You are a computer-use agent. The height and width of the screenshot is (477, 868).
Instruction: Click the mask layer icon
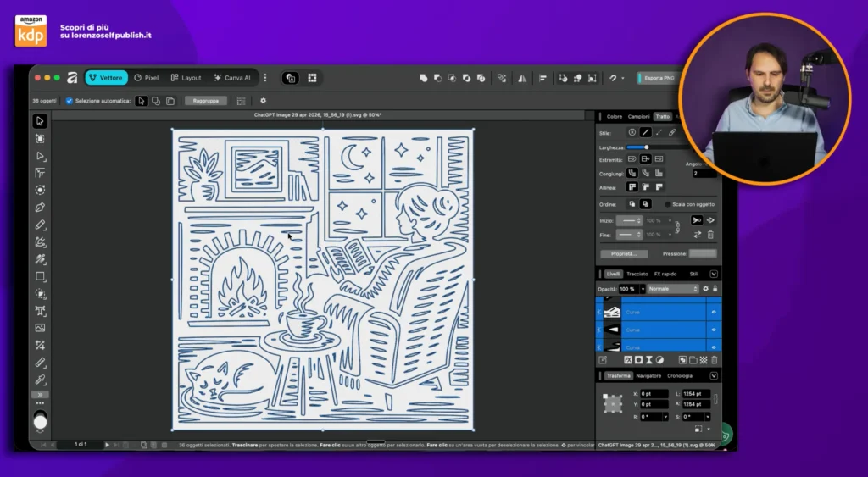[x=638, y=360]
